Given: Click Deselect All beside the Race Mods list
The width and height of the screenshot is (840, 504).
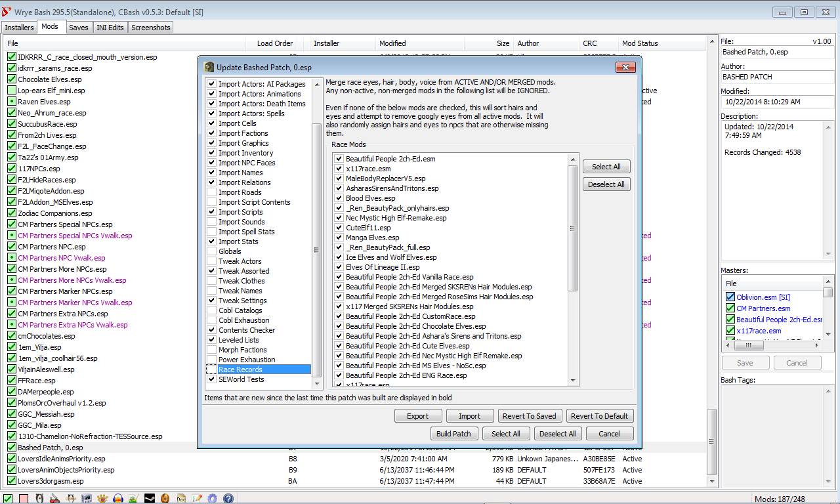Looking at the screenshot, I should point(605,184).
